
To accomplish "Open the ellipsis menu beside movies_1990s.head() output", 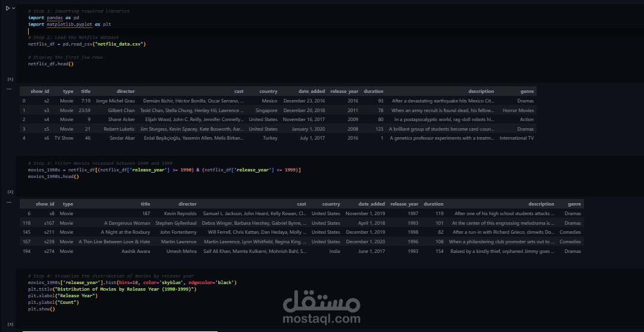I will (8, 201).
